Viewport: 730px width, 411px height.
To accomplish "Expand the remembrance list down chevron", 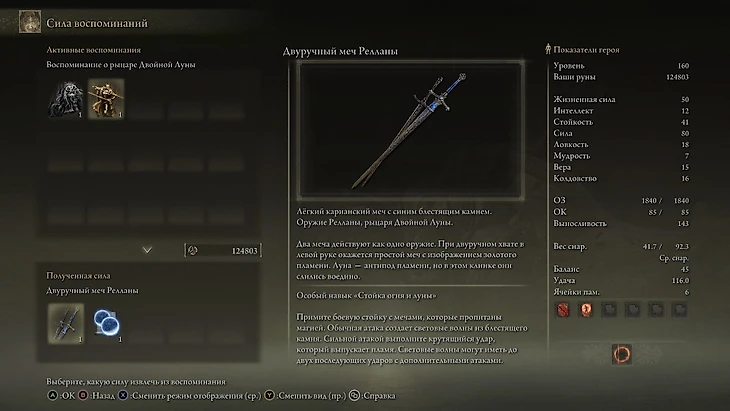I will click(147, 250).
